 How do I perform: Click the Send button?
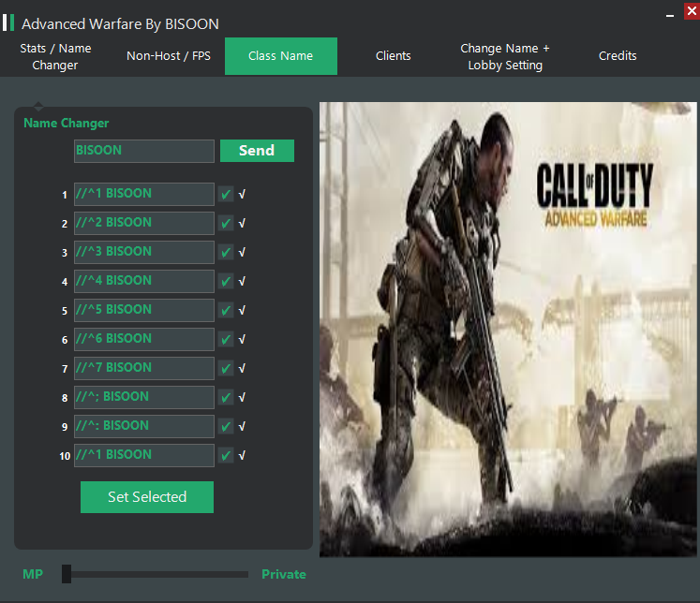[x=257, y=151]
